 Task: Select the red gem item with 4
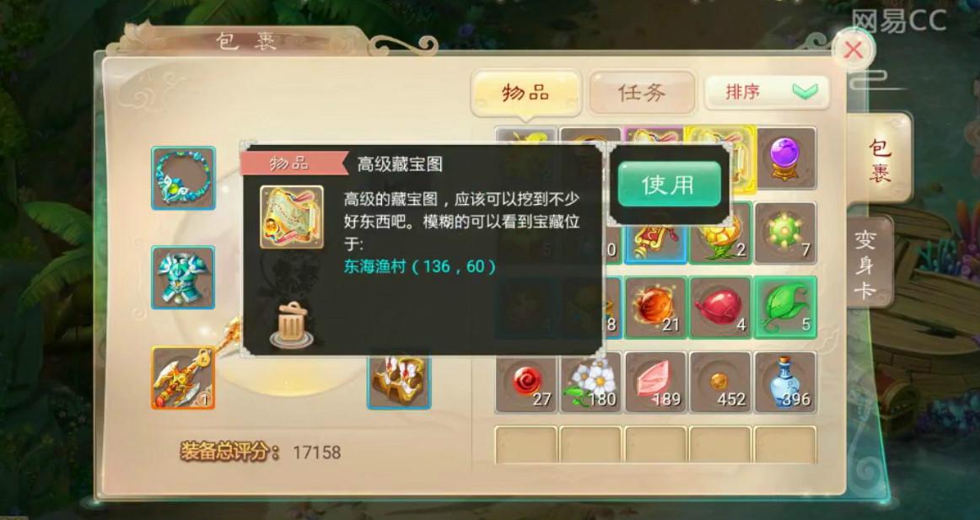point(720,307)
